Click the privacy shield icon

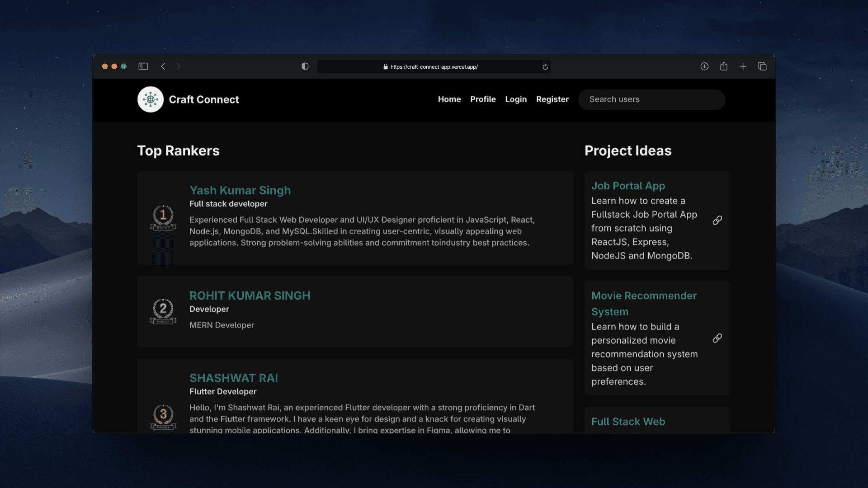point(305,66)
